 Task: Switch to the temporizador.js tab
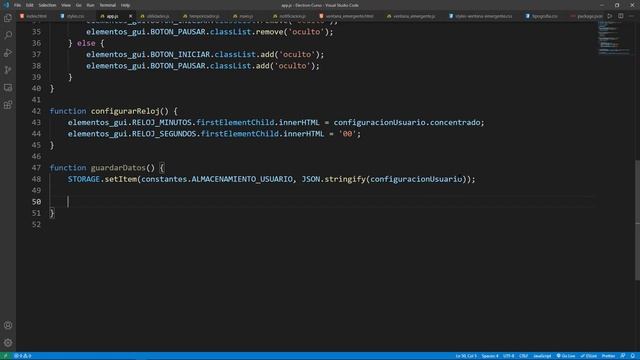click(x=204, y=16)
